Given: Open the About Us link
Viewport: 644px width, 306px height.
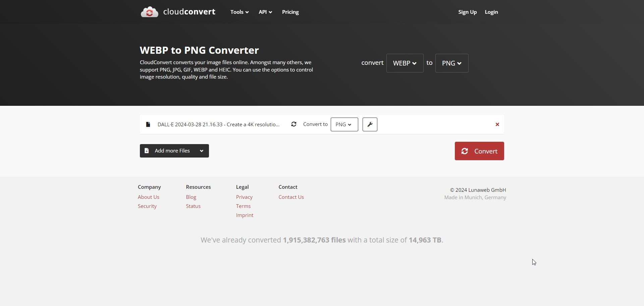Looking at the screenshot, I should pyautogui.click(x=149, y=197).
